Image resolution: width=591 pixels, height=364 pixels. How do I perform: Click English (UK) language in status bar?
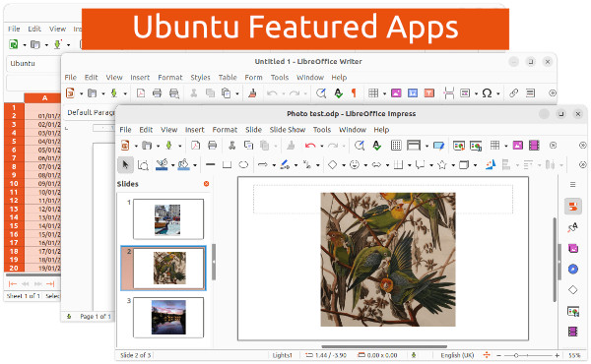pyautogui.click(x=457, y=355)
